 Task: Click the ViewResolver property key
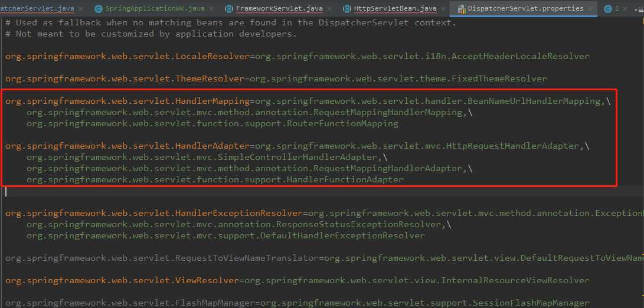click(122, 280)
